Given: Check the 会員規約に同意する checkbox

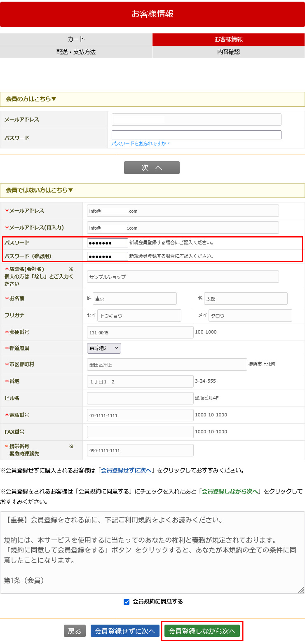Looking at the screenshot, I should (127, 602).
